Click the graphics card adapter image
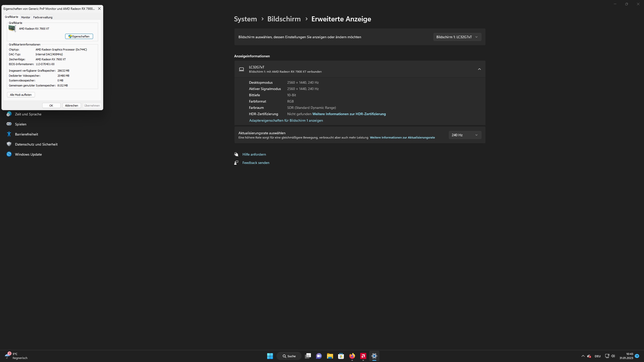 pos(12,29)
